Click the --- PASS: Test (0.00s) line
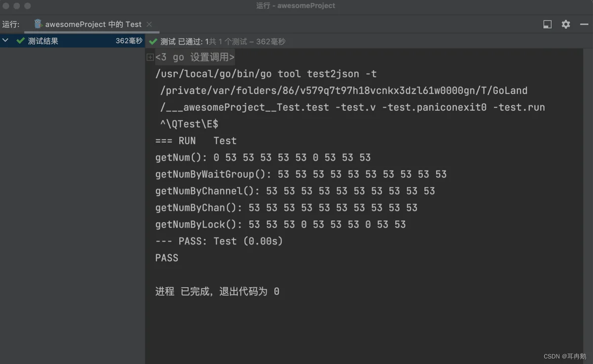This screenshot has width=593, height=364. click(x=219, y=241)
